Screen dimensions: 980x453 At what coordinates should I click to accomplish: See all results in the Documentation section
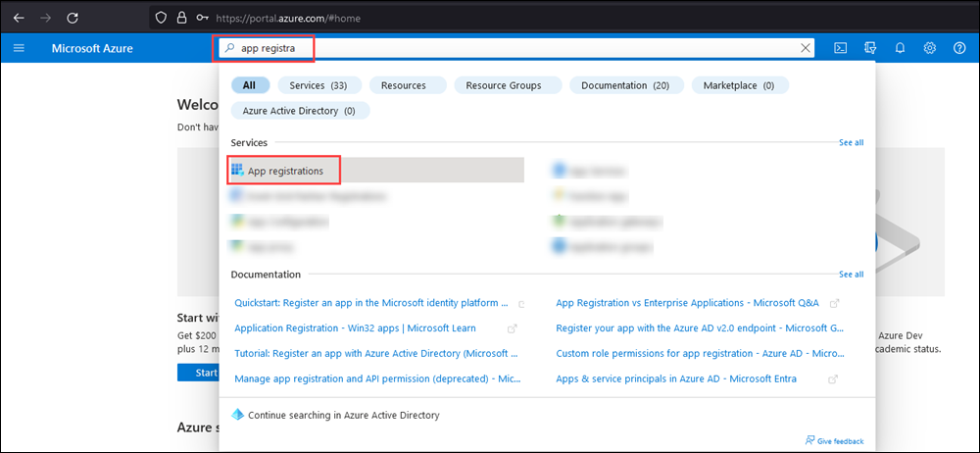pyautogui.click(x=851, y=275)
